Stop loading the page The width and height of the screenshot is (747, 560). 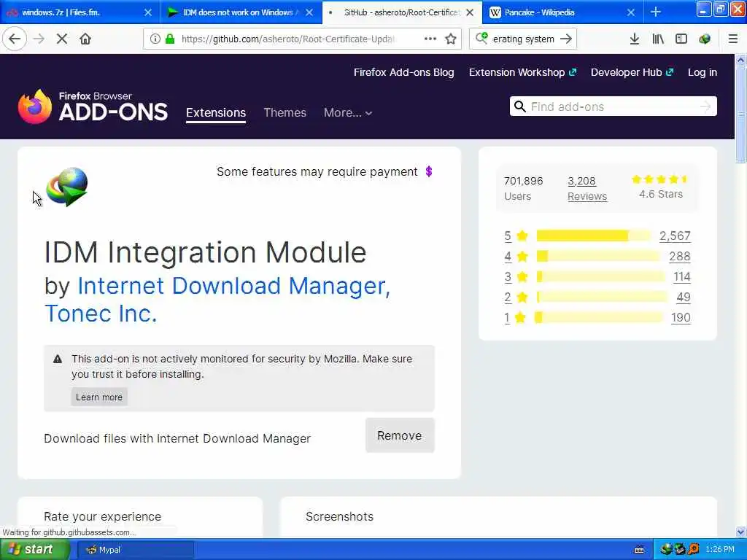pos(62,39)
